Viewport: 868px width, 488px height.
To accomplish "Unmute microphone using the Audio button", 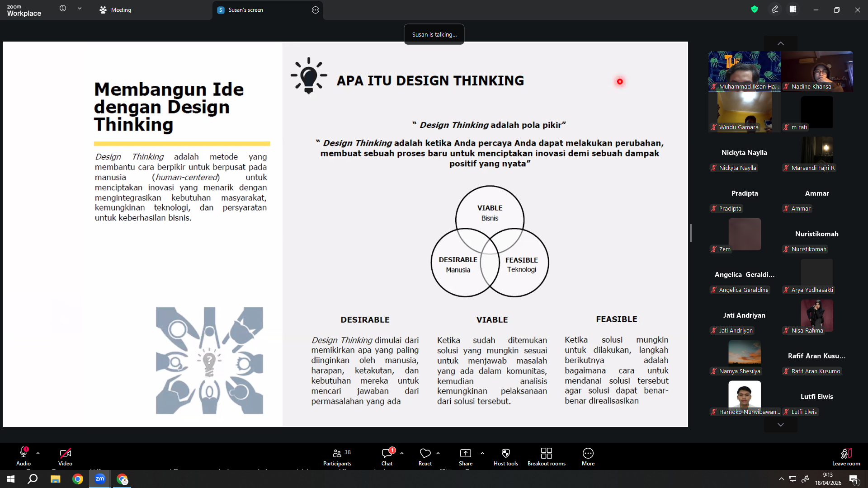I will [x=24, y=456].
